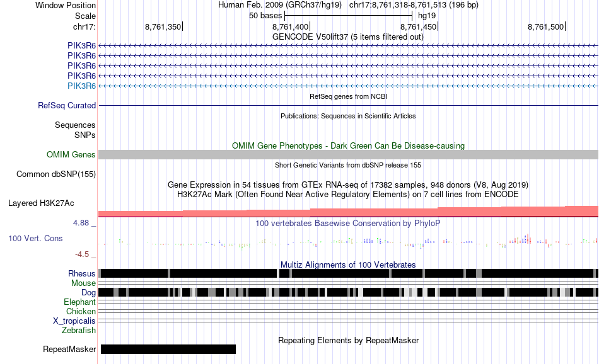Click the Mouse alignment label

point(83,283)
